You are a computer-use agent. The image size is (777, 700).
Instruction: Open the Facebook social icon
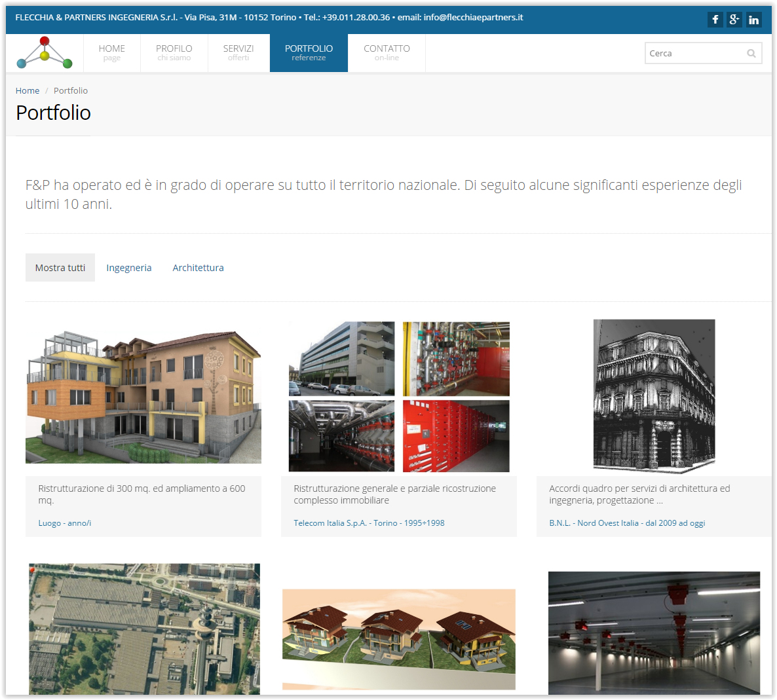click(715, 20)
